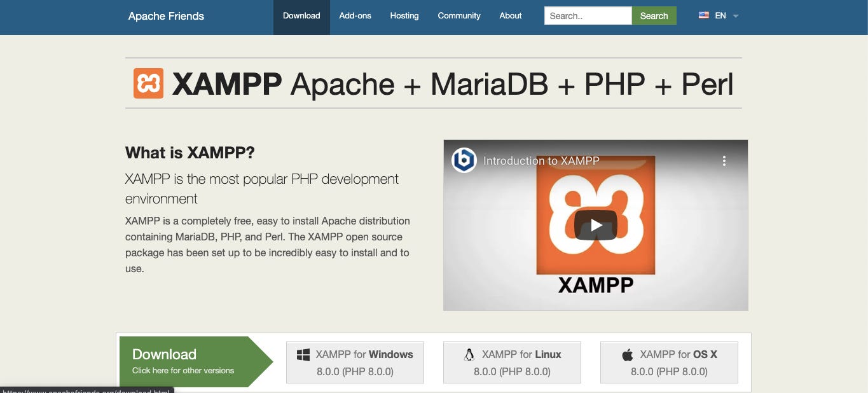Click the EN language label
Image resolution: width=868 pixels, height=393 pixels.
pyautogui.click(x=720, y=16)
